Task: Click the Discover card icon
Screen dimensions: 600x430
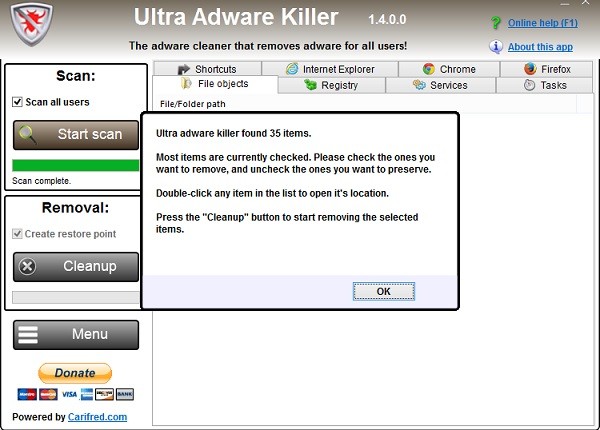Action: [x=104, y=394]
